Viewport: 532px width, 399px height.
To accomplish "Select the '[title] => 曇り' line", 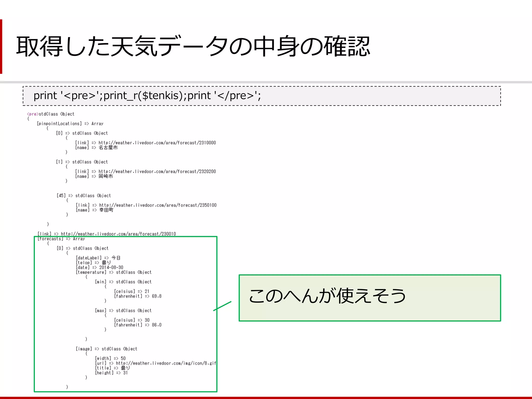I will click(112, 368).
